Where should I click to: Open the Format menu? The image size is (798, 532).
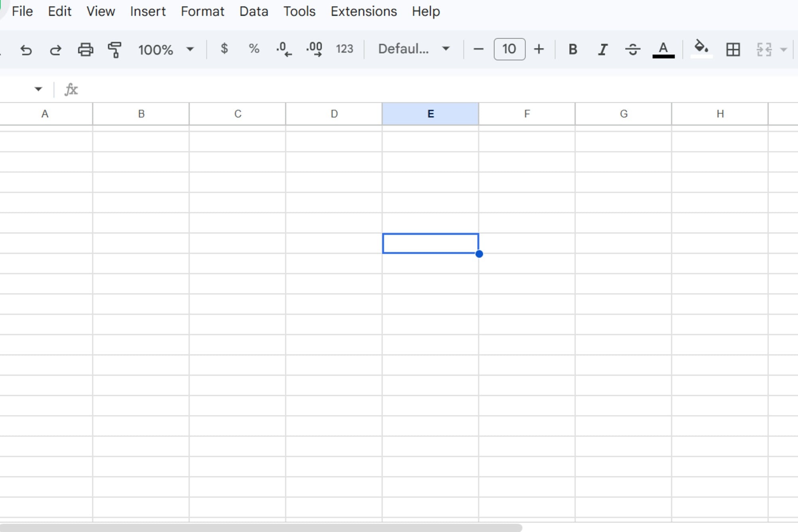tap(202, 11)
